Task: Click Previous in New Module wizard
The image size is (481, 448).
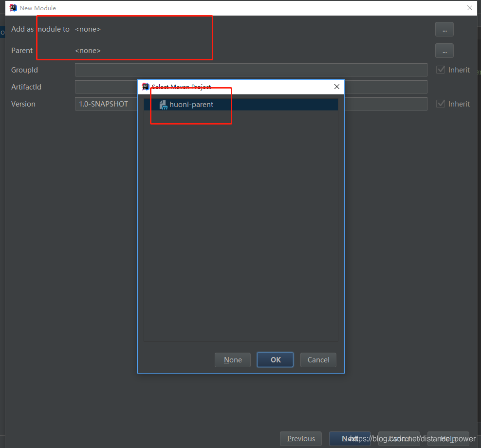Action: point(301,439)
